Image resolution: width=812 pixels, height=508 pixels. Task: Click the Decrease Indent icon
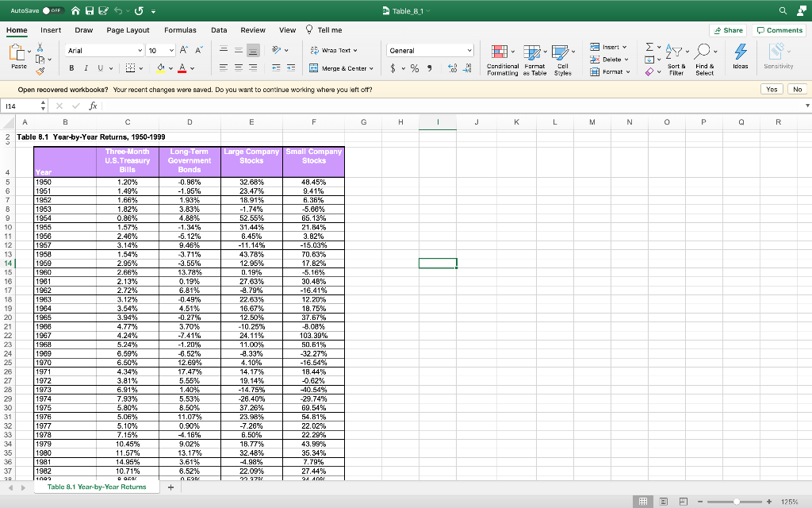276,68
